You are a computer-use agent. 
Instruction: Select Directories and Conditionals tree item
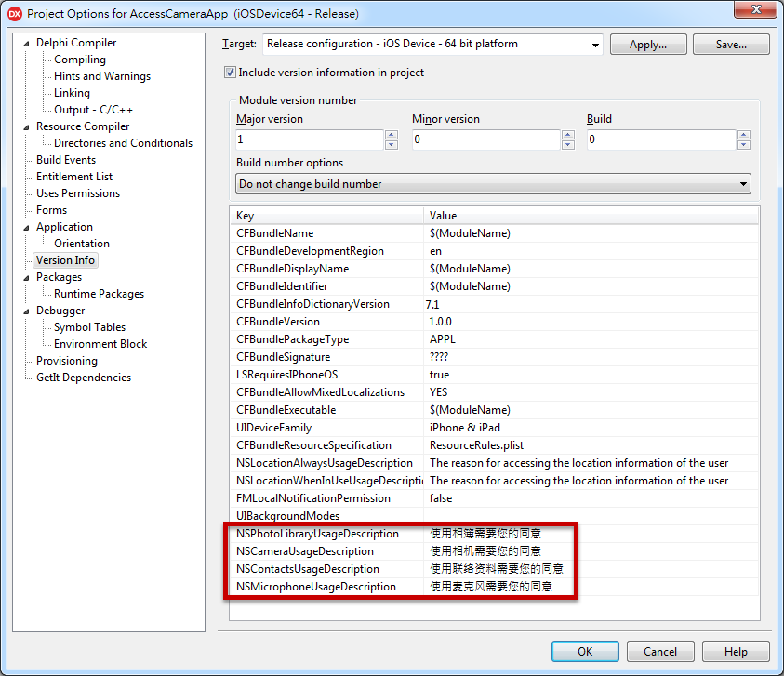123,143
